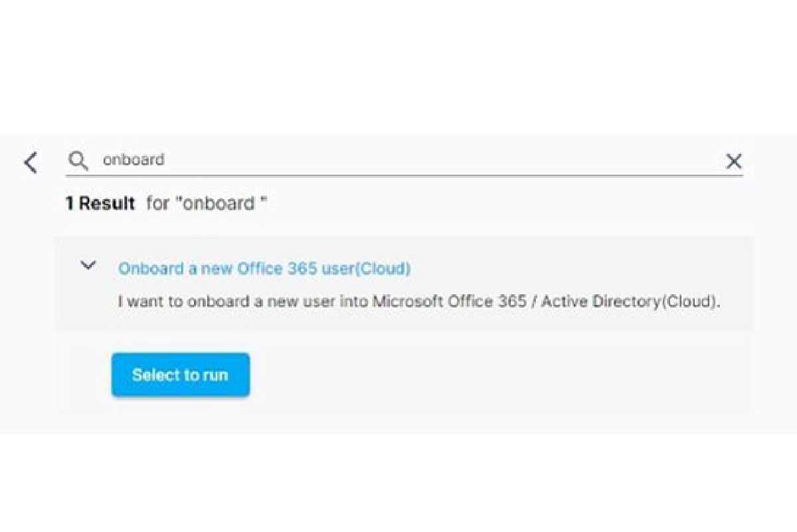Viewport: 797px width, 532px height.
Task: Collapse the Onboard Office 365 result chevron
Action: 88,266
